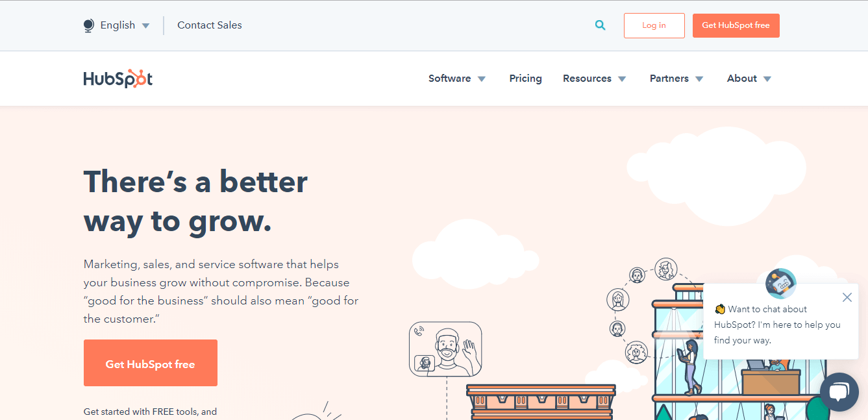Click the 'Get started with FREE tools' text
This screenshot has height=420, width=868.
pyautogui.click(x=150, y=412)
